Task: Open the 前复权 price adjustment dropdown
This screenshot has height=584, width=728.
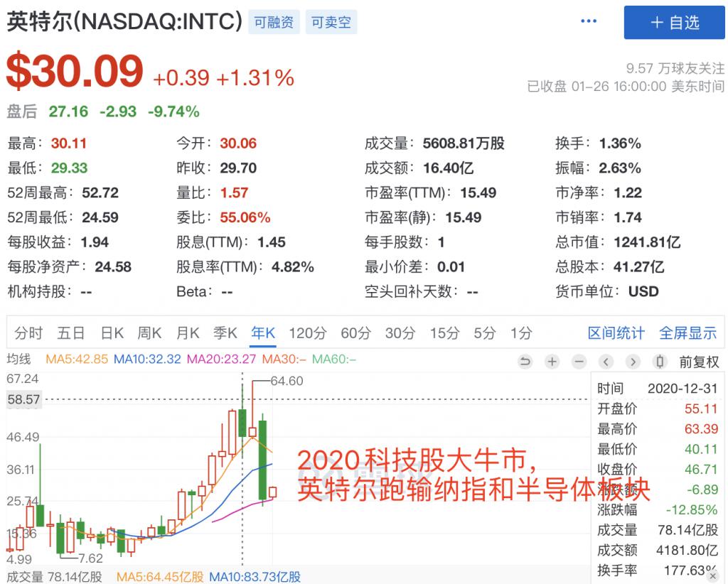Action: [700, 362]
